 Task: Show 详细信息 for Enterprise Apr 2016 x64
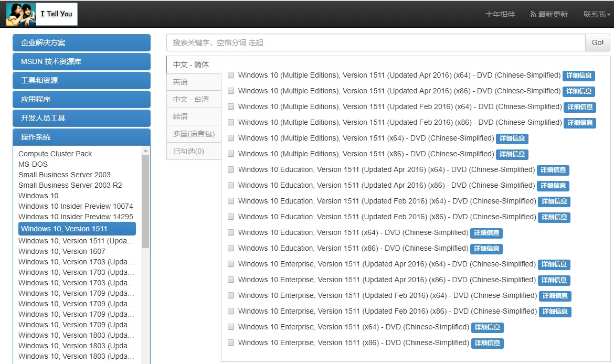coord(554,264)
